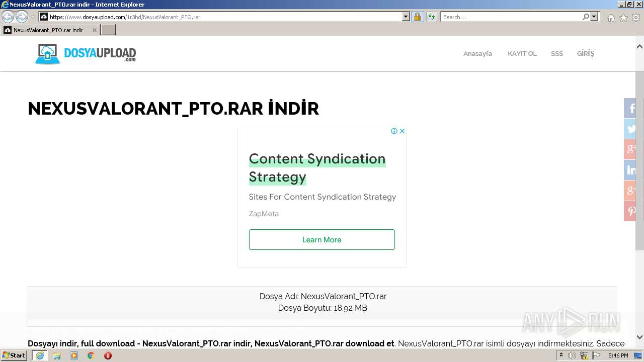
Task: Open the Windows Start button
Action: coord(14,355)
